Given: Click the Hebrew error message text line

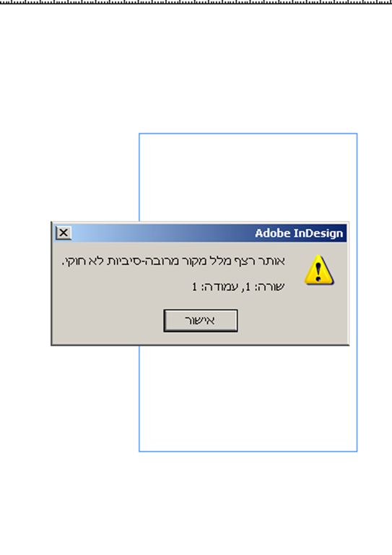Looking at the screenshot, I should [x=173, y=261].
